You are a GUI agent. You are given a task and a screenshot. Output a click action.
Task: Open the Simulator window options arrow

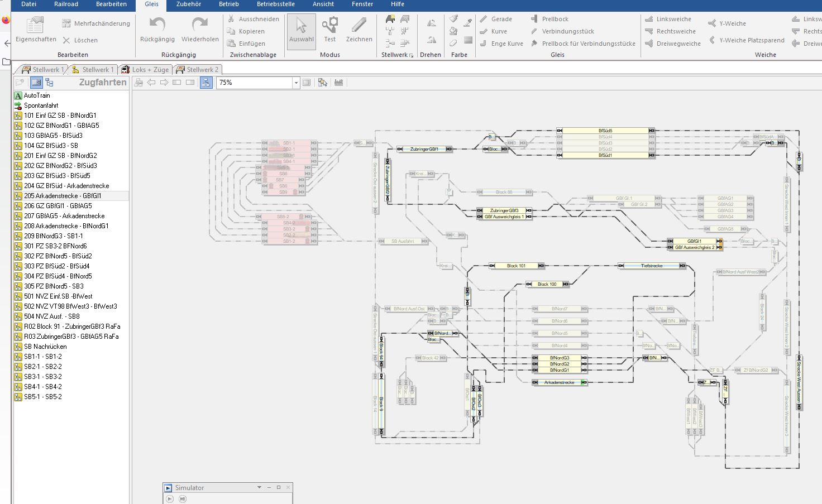click(259, 488)
